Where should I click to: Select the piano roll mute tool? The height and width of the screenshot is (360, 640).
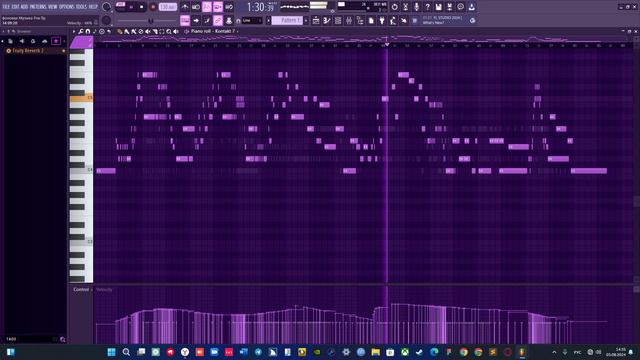pos(148,31)
